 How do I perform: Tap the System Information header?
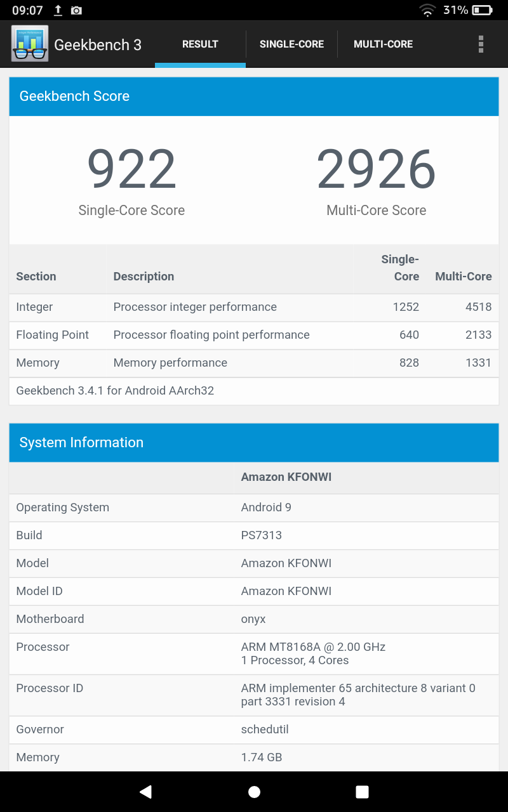[x=254, y=443]
